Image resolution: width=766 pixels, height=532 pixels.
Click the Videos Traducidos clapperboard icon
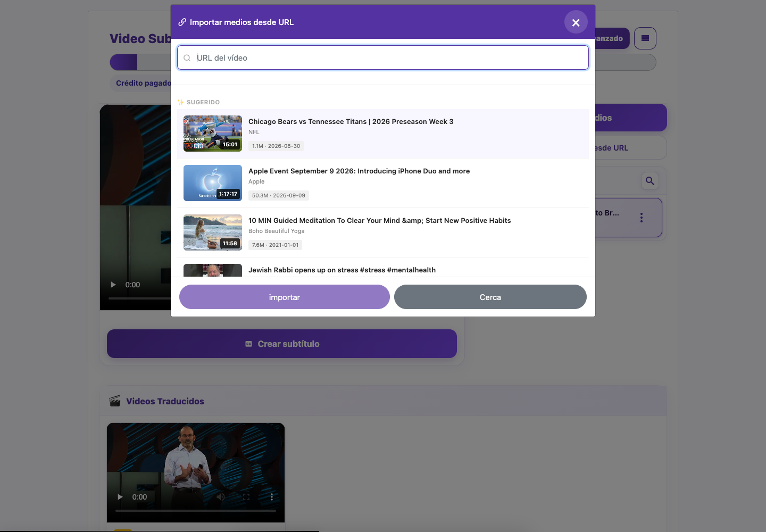[x=115, y=401]
